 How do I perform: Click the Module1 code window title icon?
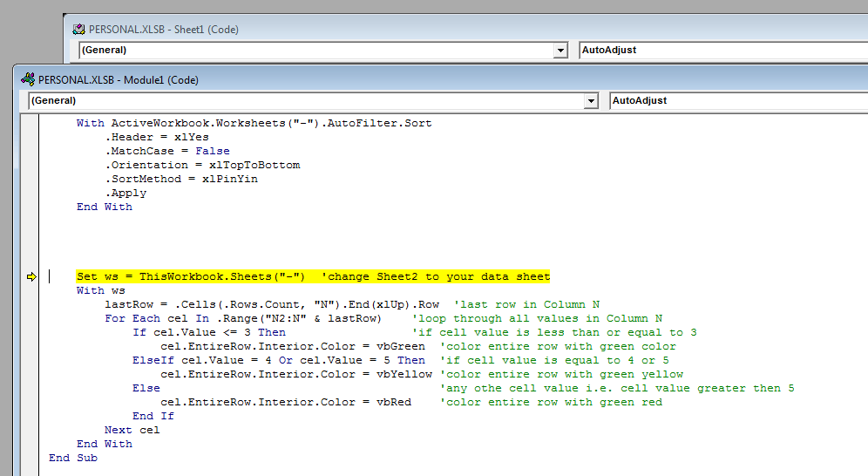27,79
